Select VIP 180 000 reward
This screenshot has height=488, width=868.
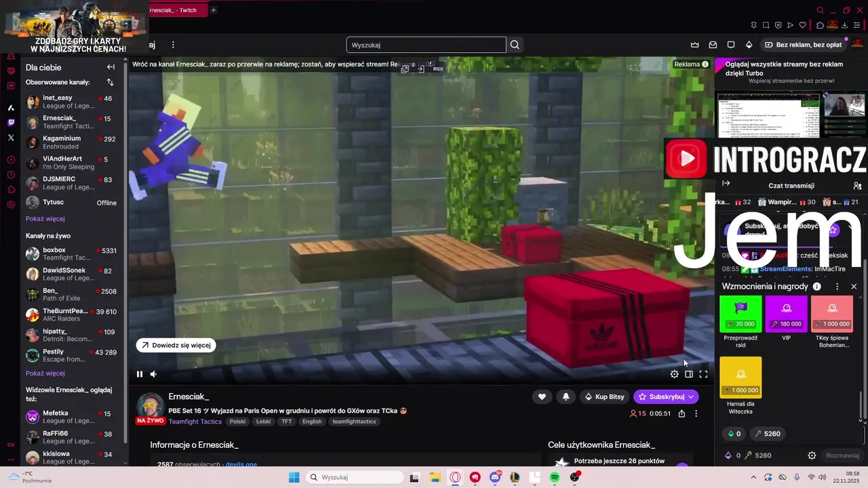pyautogui.click(x=786, y=318)
